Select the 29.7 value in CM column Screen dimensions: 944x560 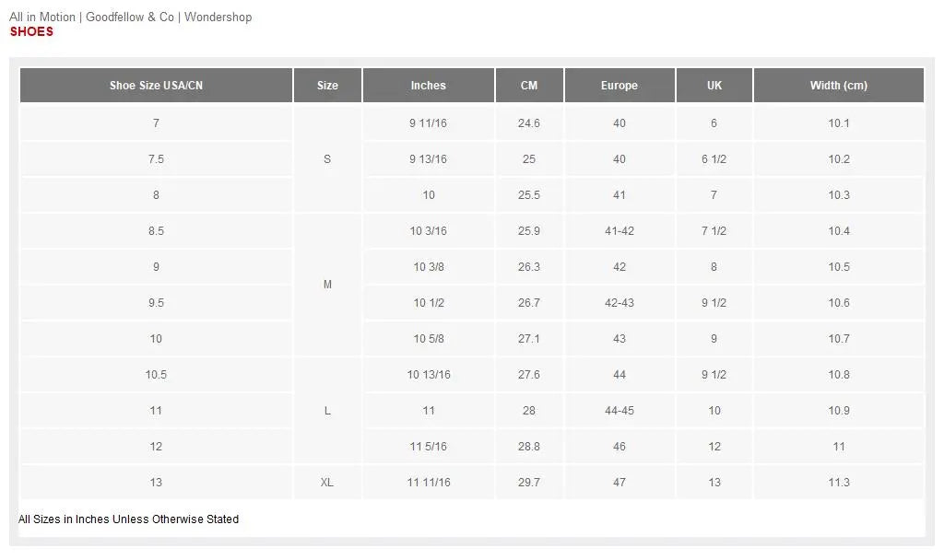[529, 483]
